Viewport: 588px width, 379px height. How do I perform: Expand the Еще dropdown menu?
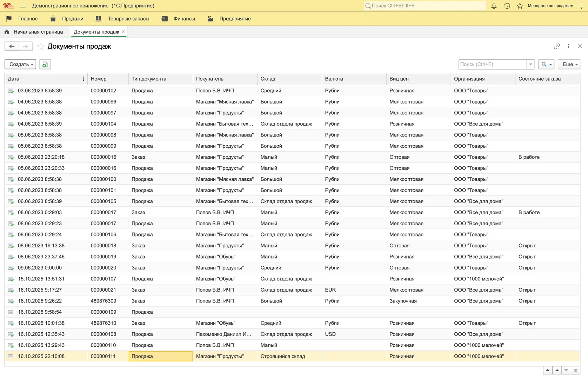pyautogui.click(x=569, y=64)
